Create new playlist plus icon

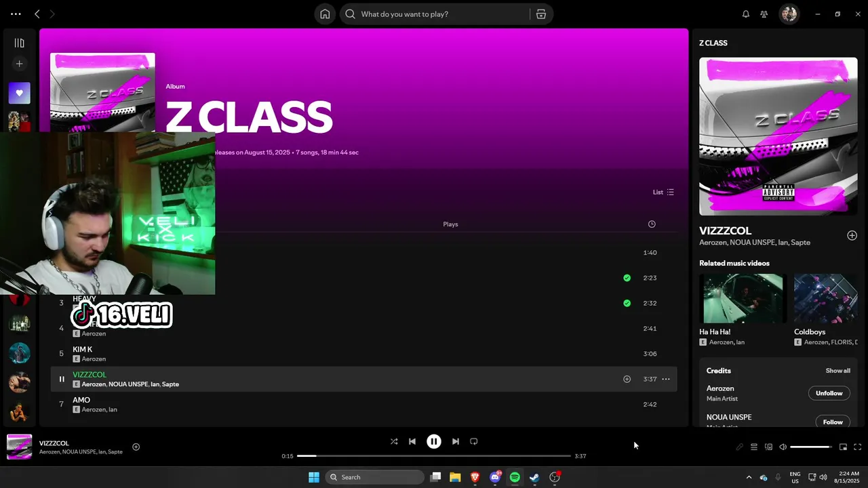(19, 64)
